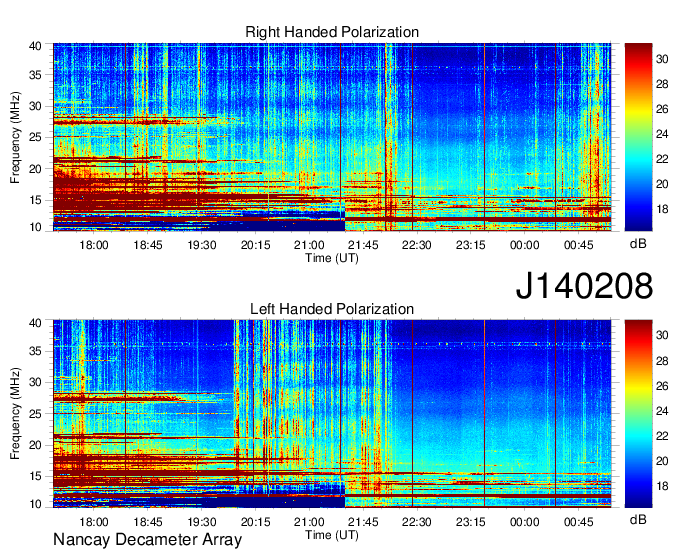Image resolution: width=680 pixels, height=552 pixels.
Task: Click the 21:45 time tick of Left Handed plot
Action: pos(363,522)
